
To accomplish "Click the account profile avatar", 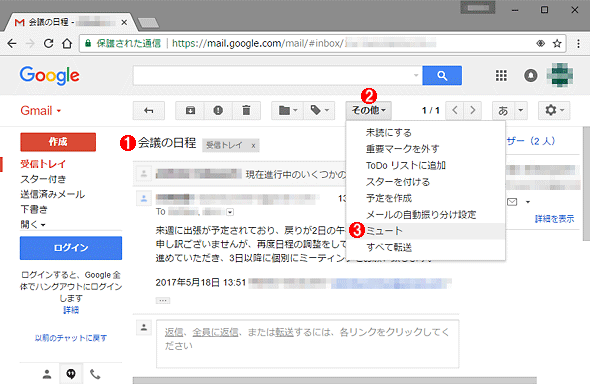I will pos(560,76).
